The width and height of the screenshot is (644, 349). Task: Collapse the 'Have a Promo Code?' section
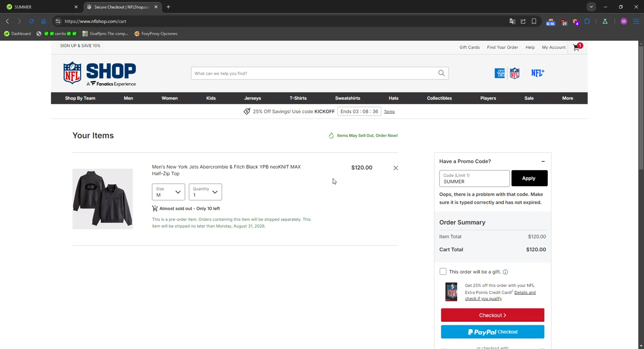[543, 161]
